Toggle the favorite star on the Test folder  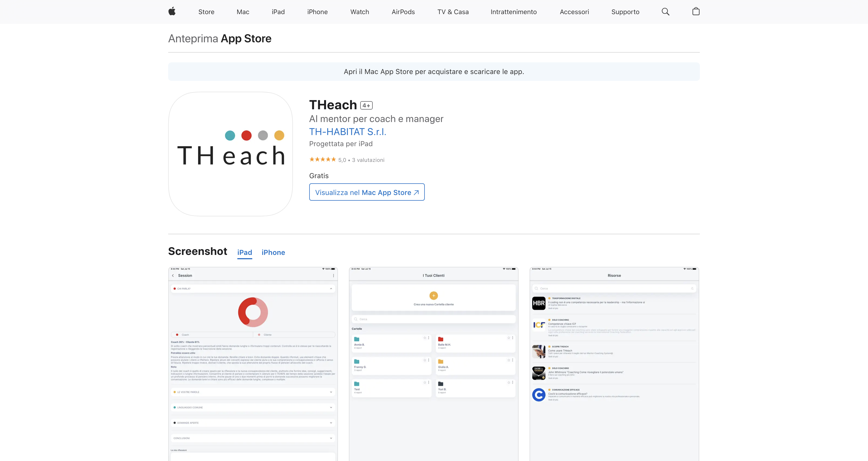(425, 382)
